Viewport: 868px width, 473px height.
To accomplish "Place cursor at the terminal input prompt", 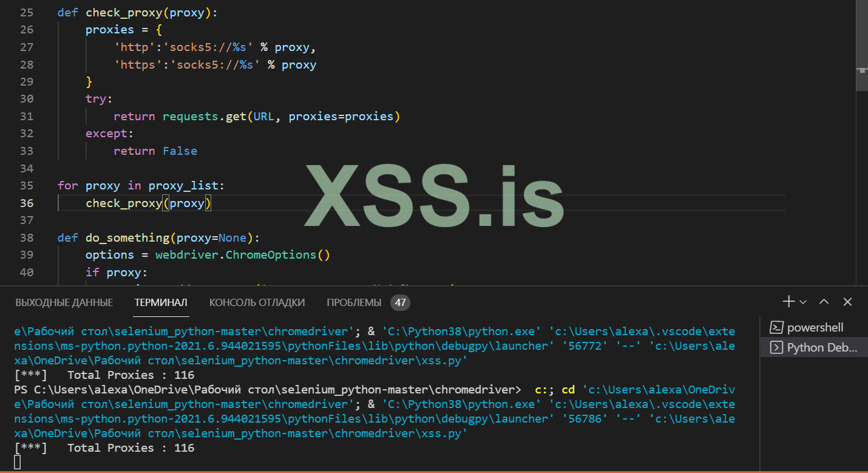I will [x=17, y=463].
